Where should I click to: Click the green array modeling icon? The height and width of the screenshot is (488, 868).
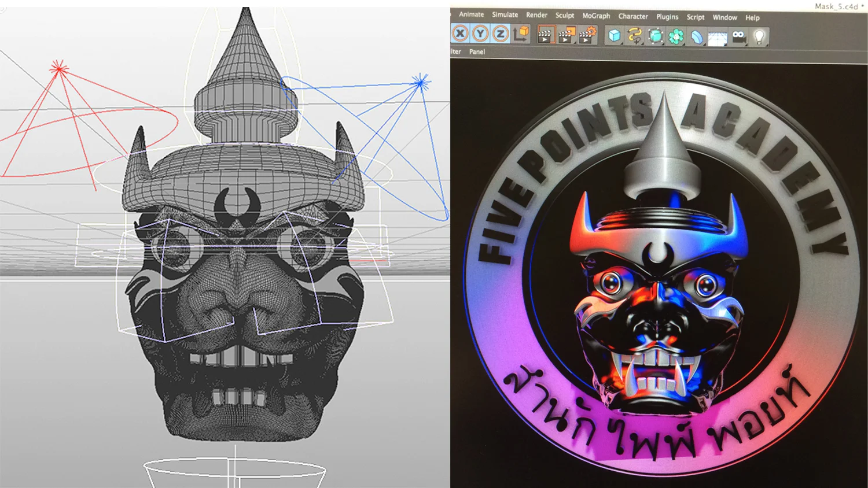click(676, 37)
